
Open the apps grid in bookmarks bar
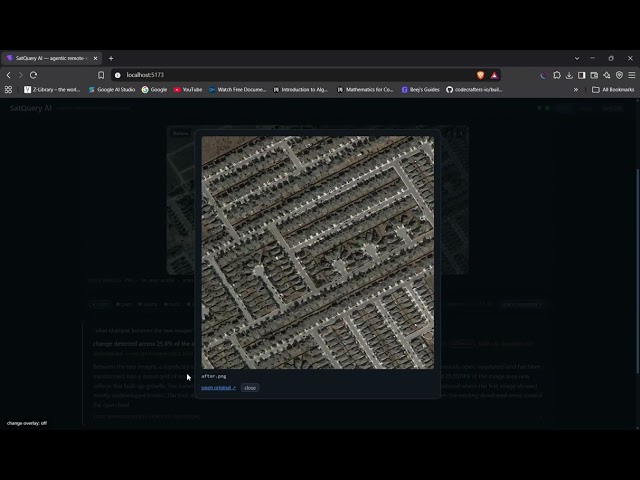point(8,89)
